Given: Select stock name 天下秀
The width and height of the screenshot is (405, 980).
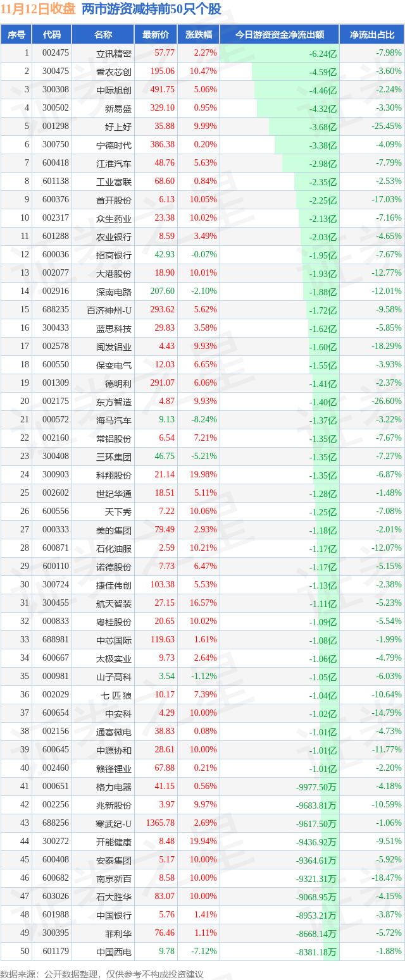Looking at the screenshot, I should (x=118, y=511).
